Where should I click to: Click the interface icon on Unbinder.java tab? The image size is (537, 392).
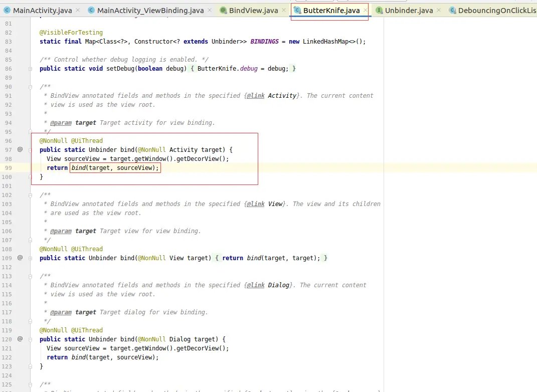pyautogui.click(x=379, y=10)
